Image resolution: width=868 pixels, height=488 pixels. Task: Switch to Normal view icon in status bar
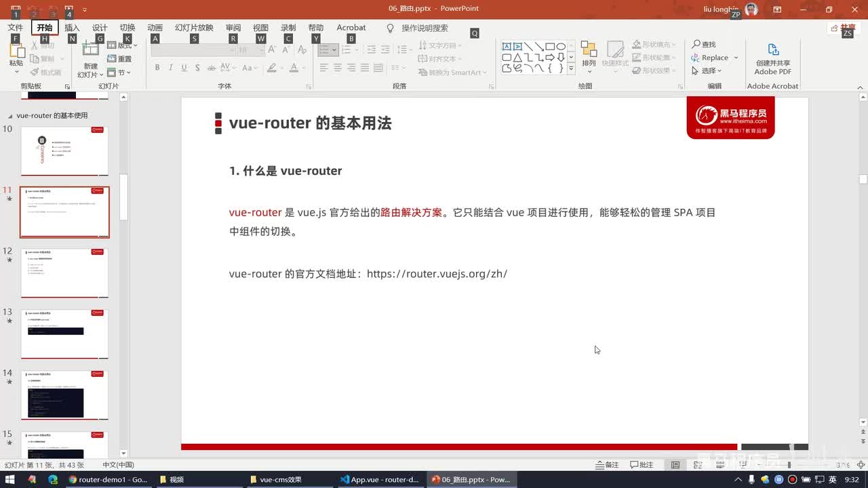point(675,465)
